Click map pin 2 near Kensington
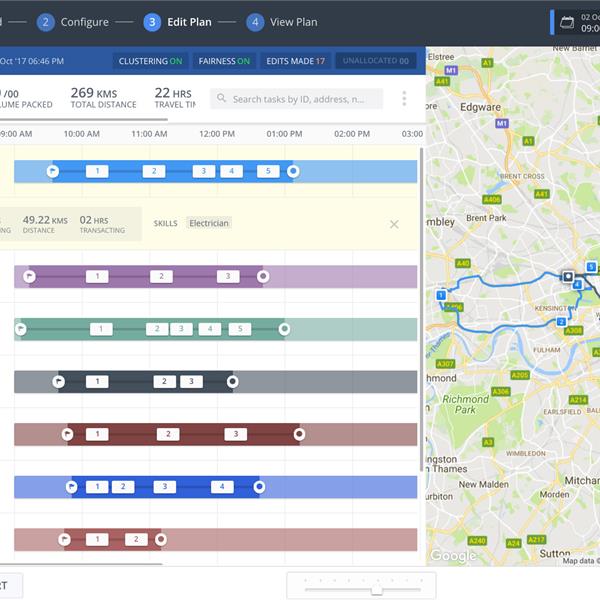This screenshot has height=600, width=600. [561, 322]
